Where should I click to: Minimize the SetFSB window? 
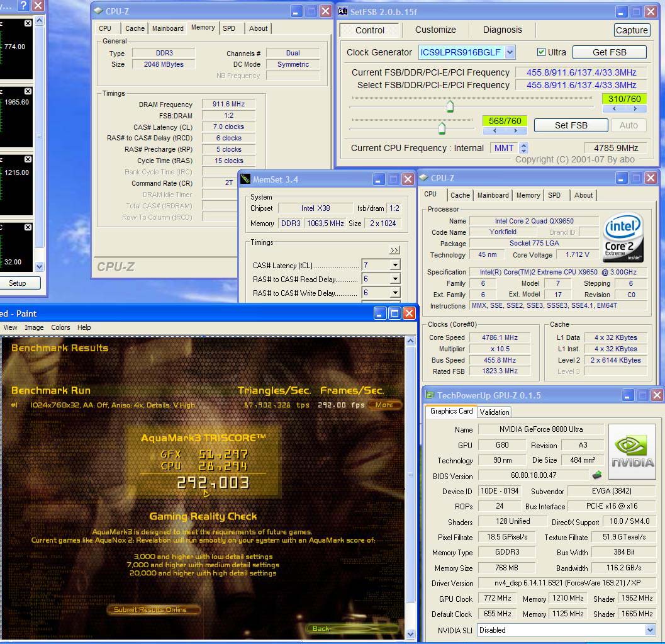tap(622, 11)
